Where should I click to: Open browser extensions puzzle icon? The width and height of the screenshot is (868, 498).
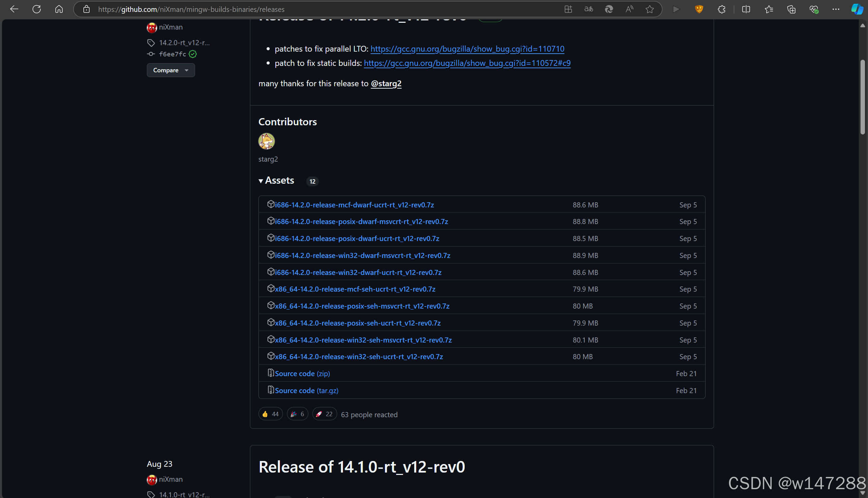(x=721, y=9)
